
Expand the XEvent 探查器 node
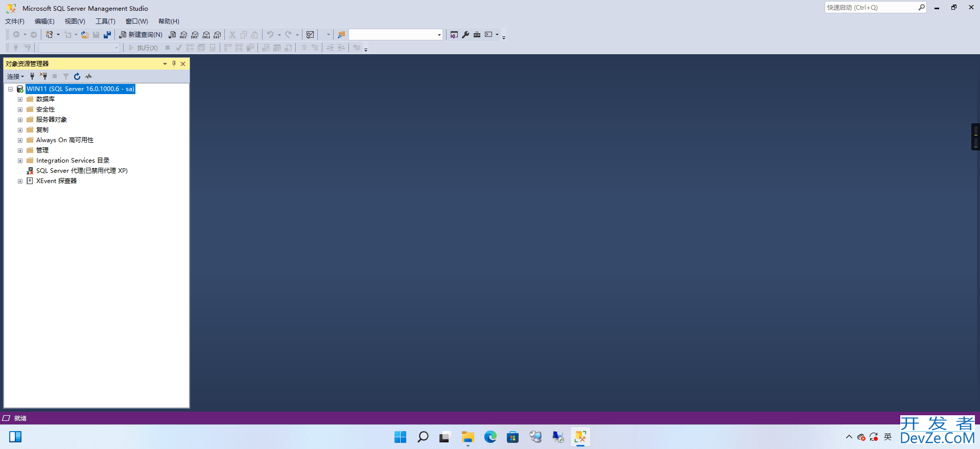(20, 181)
